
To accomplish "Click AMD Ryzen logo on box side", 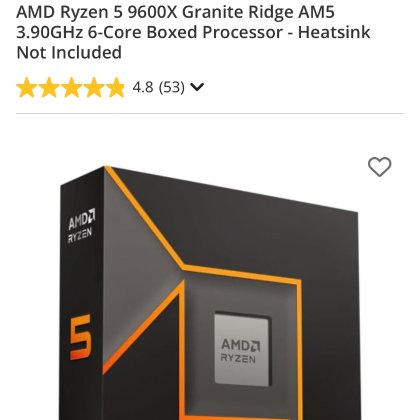I will pyautogui.click(x=81, y=227).
